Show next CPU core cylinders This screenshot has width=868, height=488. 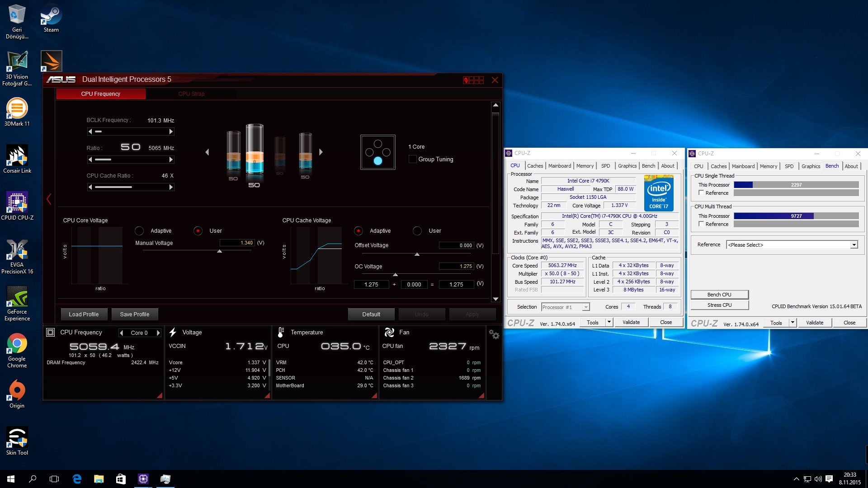coord(321,152)
